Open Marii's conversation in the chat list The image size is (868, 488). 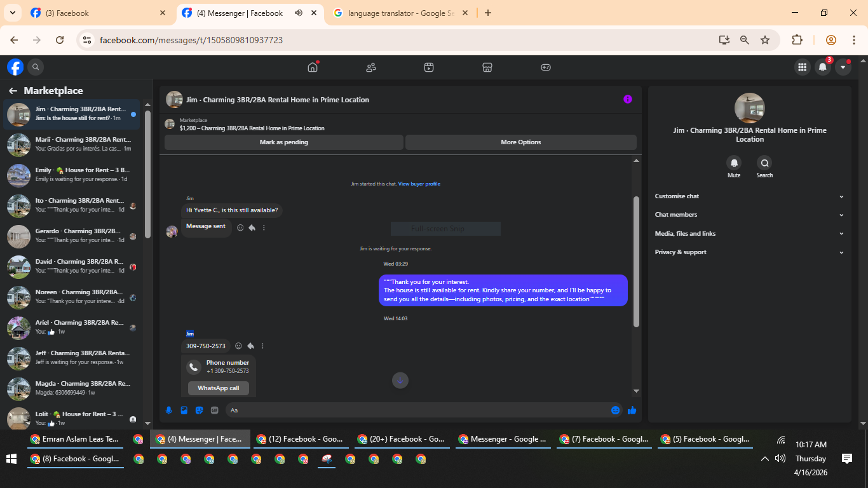[x=72, y=144]
